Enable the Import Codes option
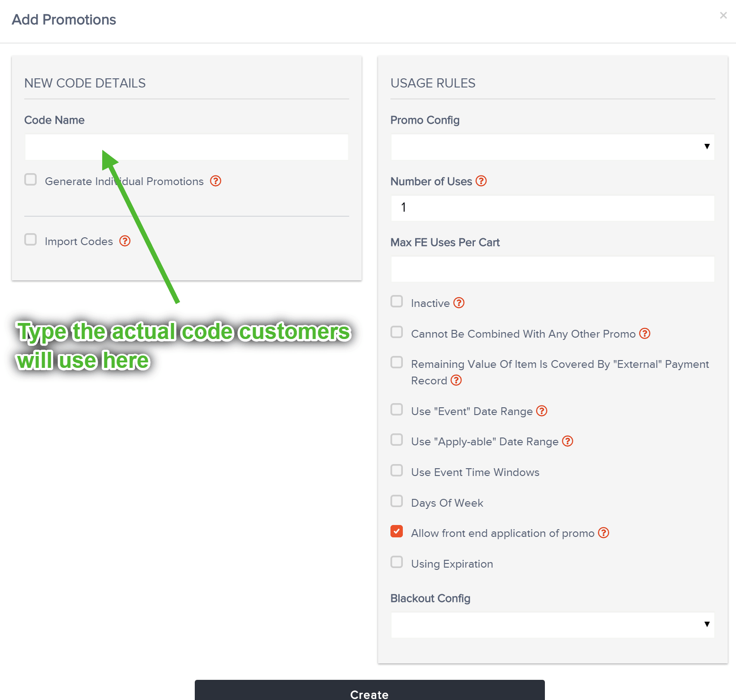This screenshot has height=700, width=736. pos(30,239)
